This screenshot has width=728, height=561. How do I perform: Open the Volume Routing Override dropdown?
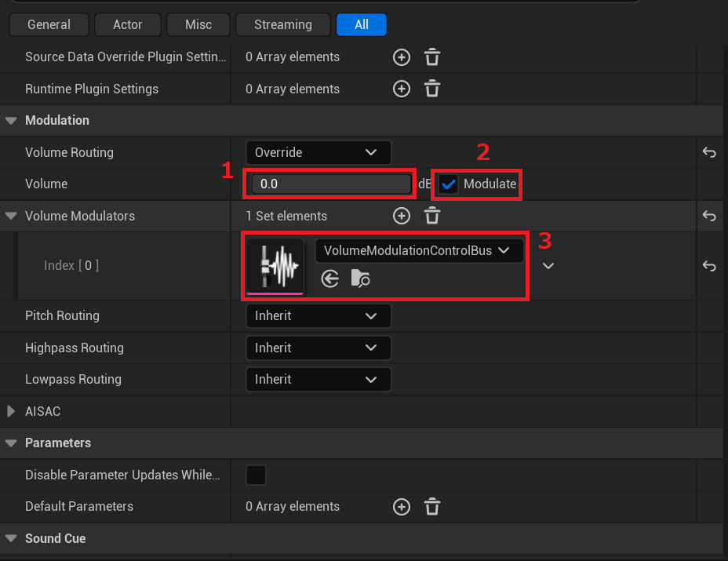318,152
